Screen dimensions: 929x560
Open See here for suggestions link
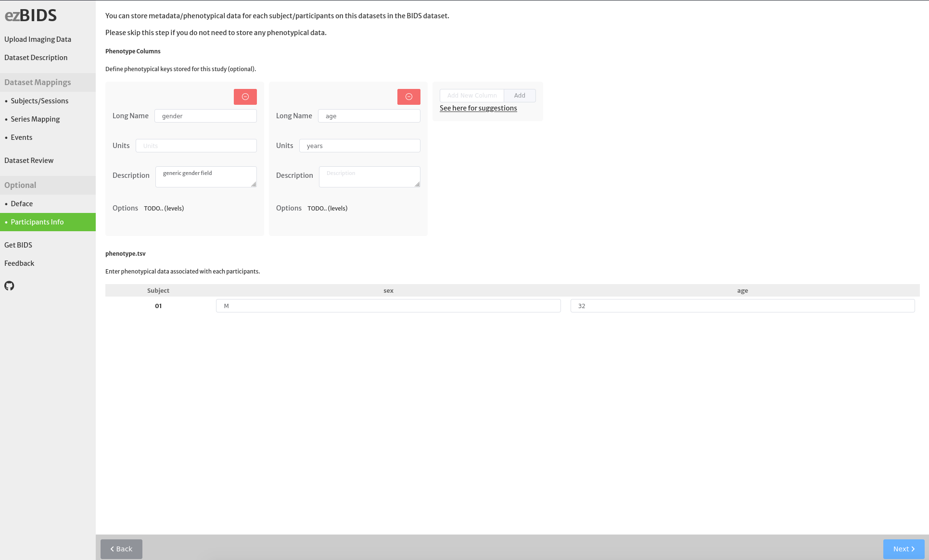point(478,108)
